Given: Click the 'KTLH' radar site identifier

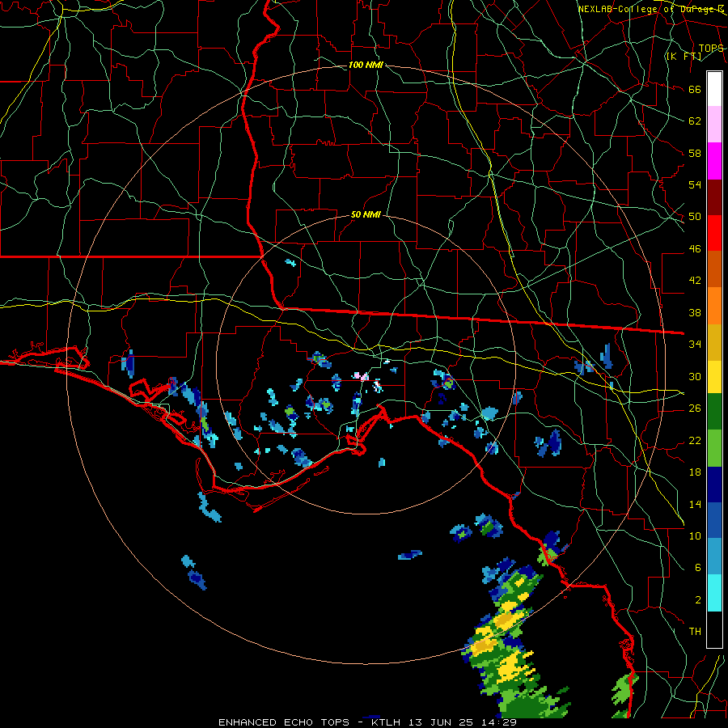Looking at the screenshot, I should (x=385, y=722).
